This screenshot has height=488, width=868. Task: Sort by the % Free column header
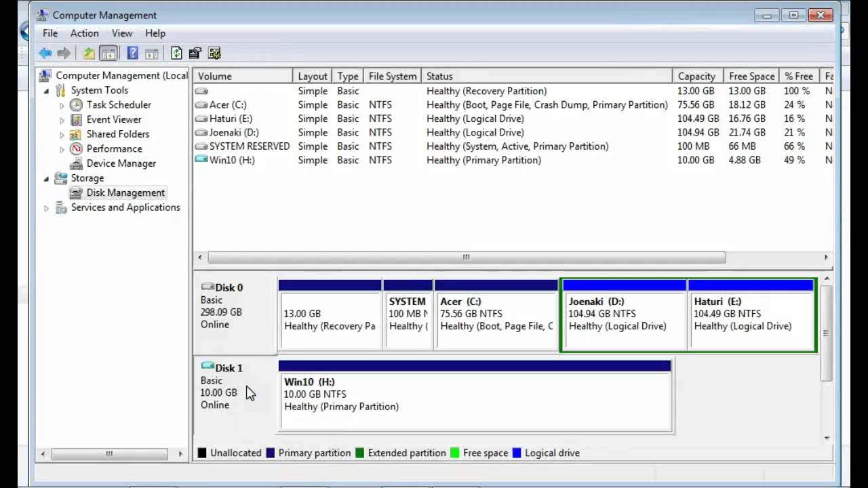(799, 76)
